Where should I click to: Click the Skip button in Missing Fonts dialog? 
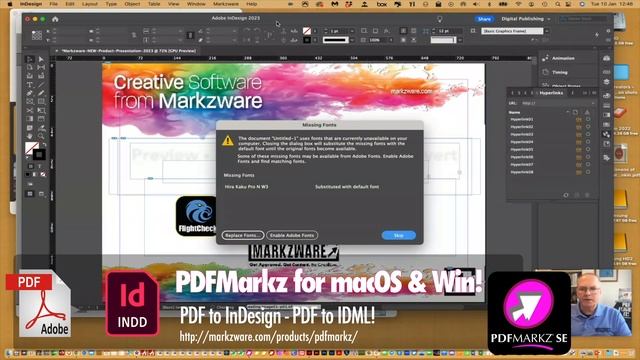398,235
